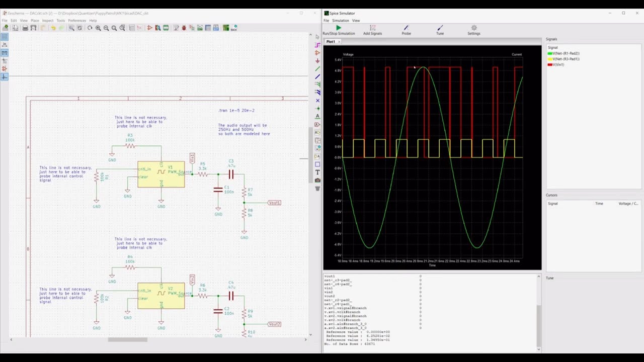Open Eeschema Place menu
The image size is (644, 362).
[35, 21]
